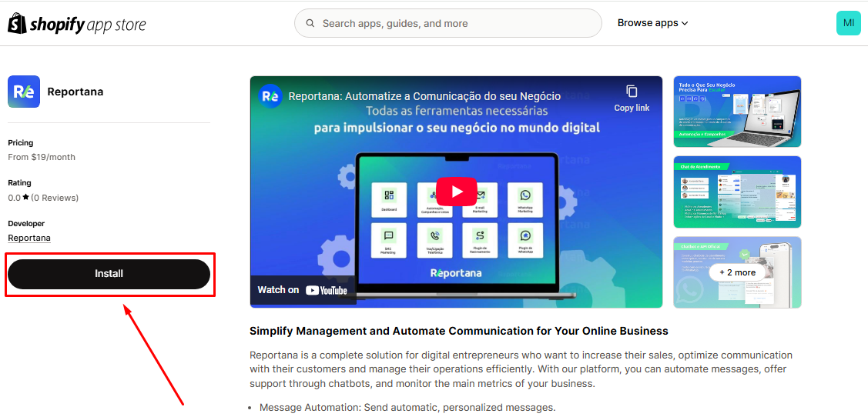
Task: Open the Reportana developer link
Action: click(x=29, y=238)
